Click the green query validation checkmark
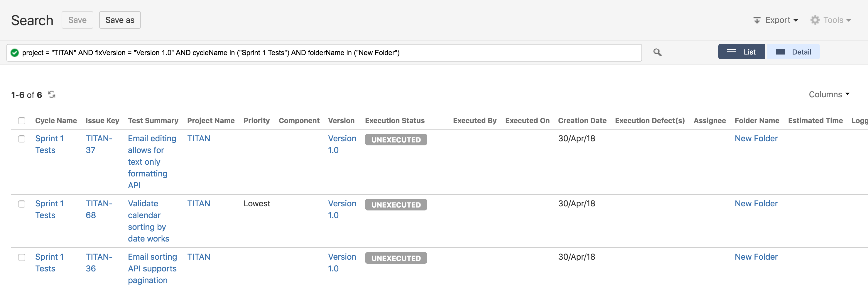 tap(14, 52)
